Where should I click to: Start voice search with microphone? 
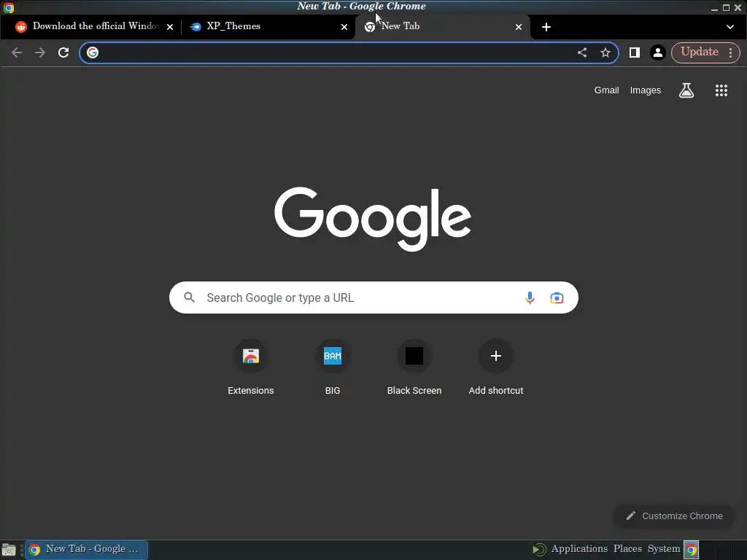coord(530,297)
